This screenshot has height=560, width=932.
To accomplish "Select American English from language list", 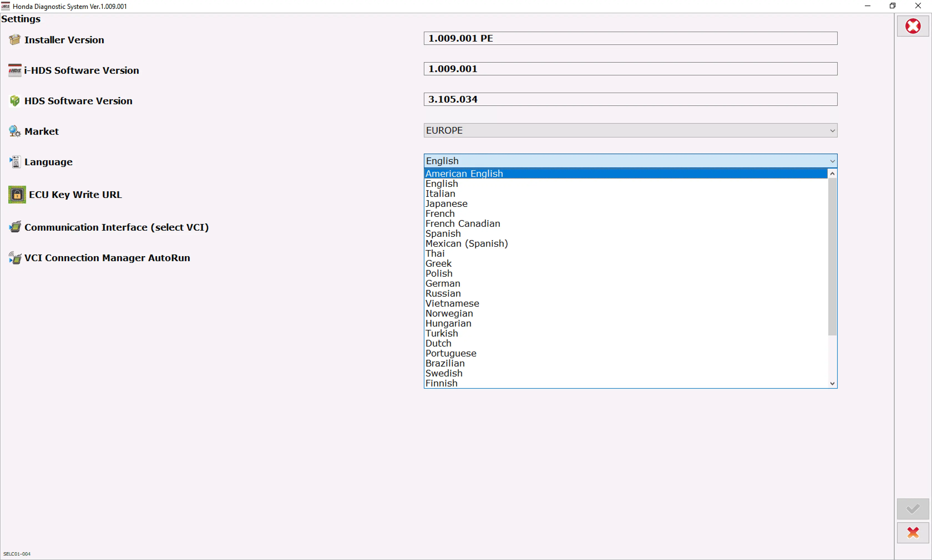I will 626,174.
